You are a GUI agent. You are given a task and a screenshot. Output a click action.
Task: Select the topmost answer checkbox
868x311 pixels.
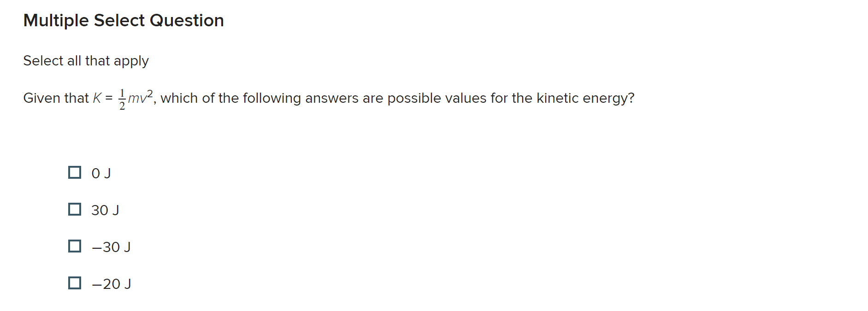(75, 173)
